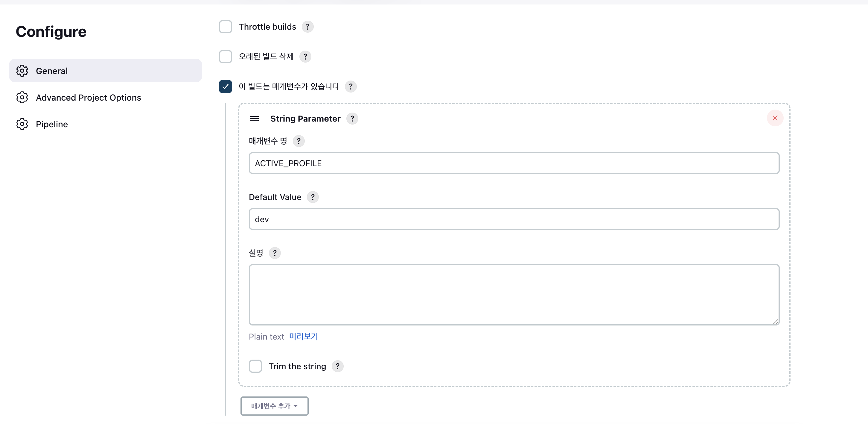Click the Trim the string label

tap(297, 366)
